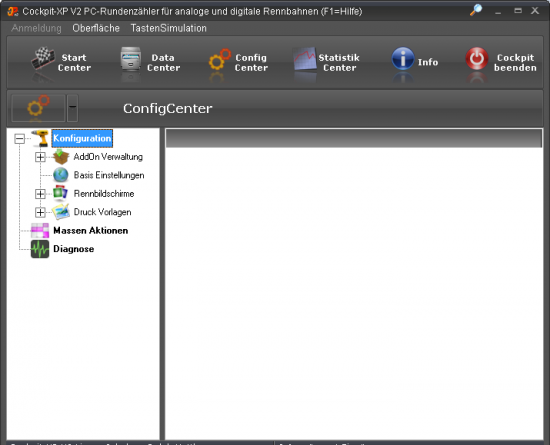Open the Oberfläche menu
Image resolution: width=550 pixels, height=445 pixels.
click(96, 28)
